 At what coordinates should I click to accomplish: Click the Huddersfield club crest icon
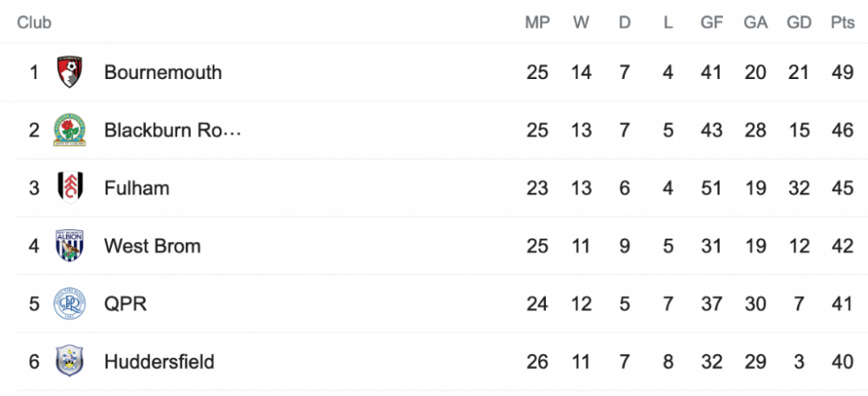[69, 361]
